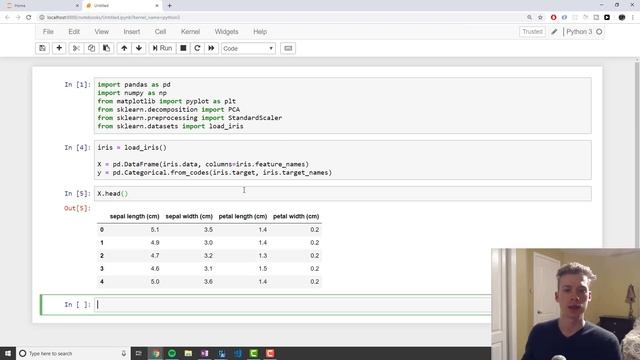640x360 pixels.
Task: Click the red Opera-style extension icon
Action: coord(553,17)
